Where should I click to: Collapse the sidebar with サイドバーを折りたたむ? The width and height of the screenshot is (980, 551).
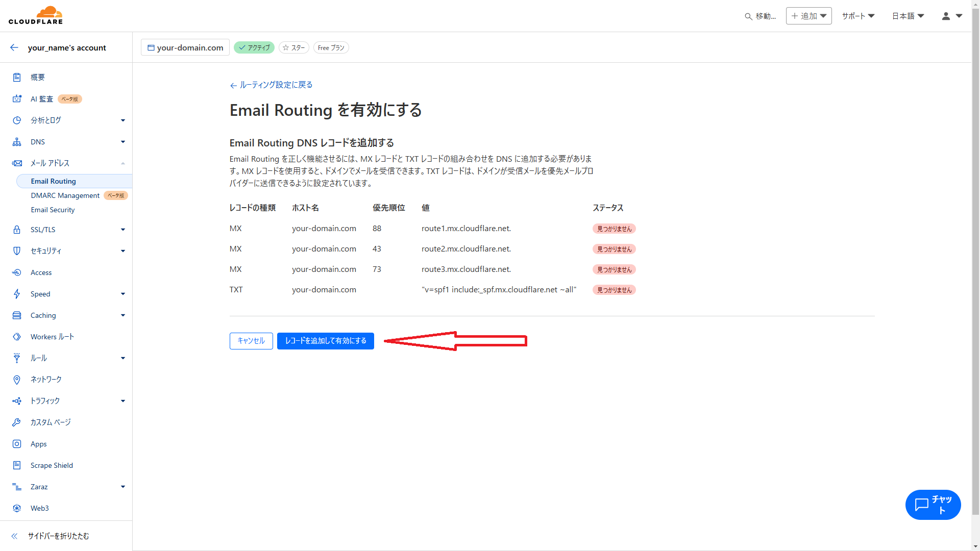pos(57,536)
